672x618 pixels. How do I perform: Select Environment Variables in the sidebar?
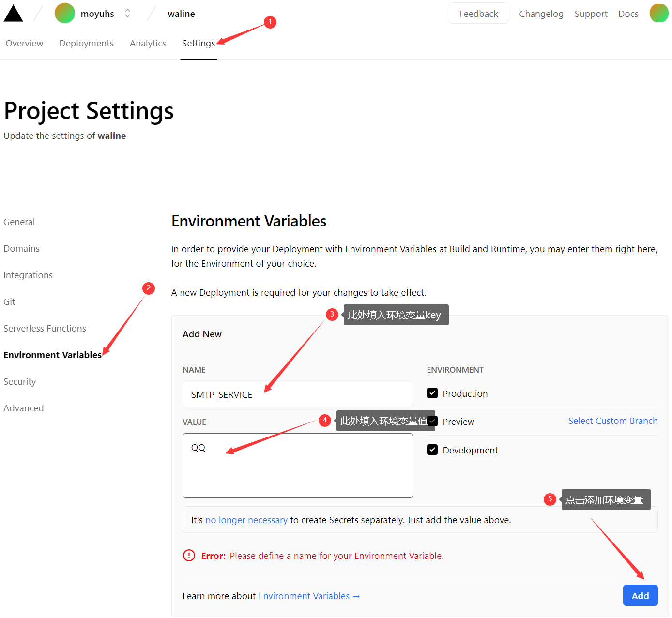pos(52,355)
